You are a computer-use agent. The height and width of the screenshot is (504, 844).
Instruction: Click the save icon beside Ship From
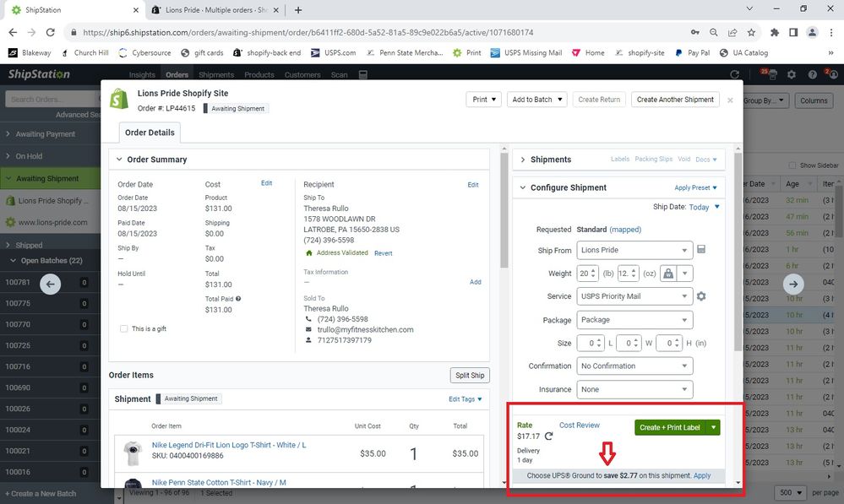pos(701,250)
